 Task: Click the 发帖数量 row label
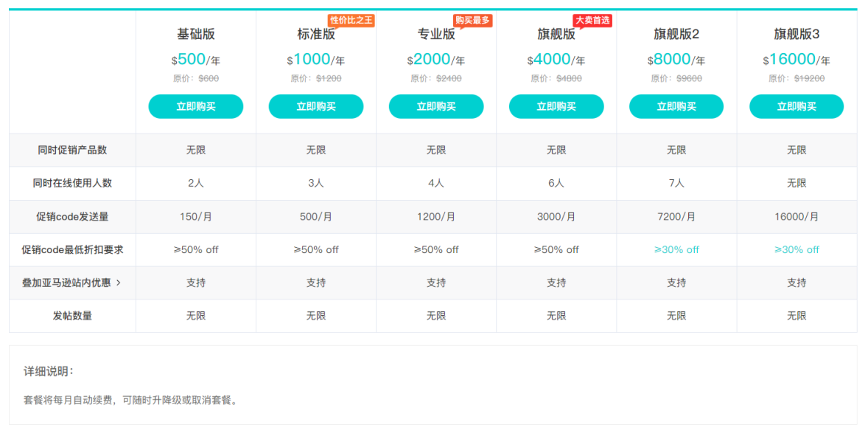[x=72, y=316]
